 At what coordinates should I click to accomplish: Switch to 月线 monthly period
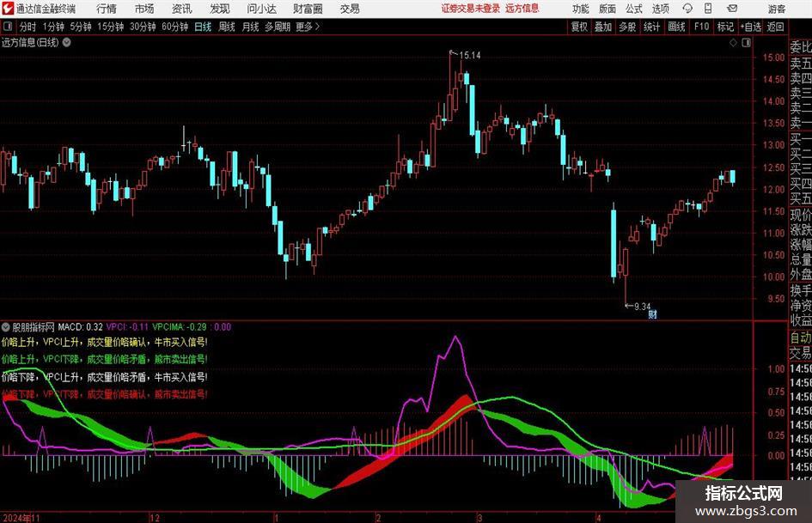click(250, 27)
